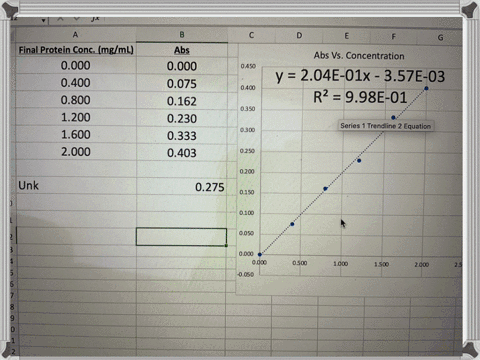Select the 0.075 absorbance cell

coord(182,84)
